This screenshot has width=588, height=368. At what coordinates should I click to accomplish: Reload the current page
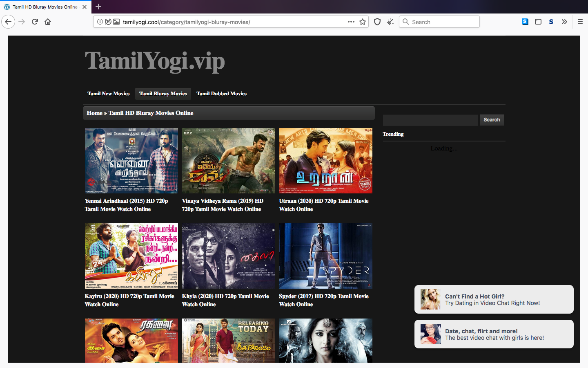(35, 22)
